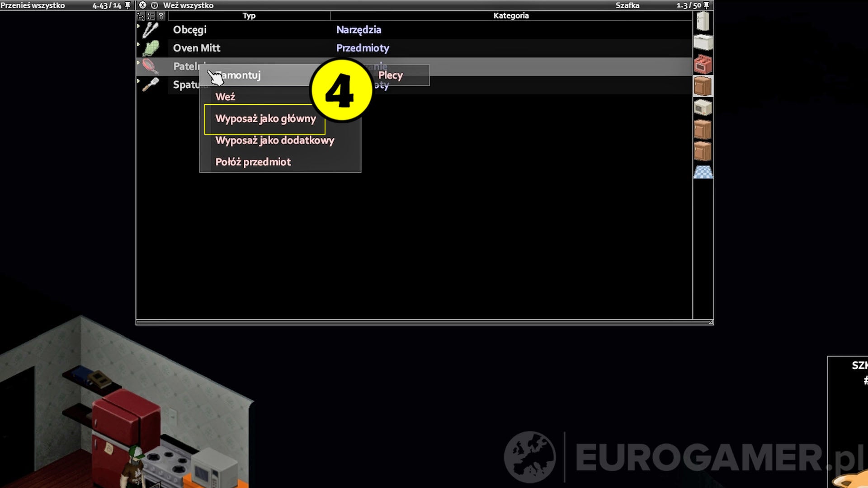868x488 pixels.
Task: Click the Obcęgi tongs item icon
Action: click(151, 30)
